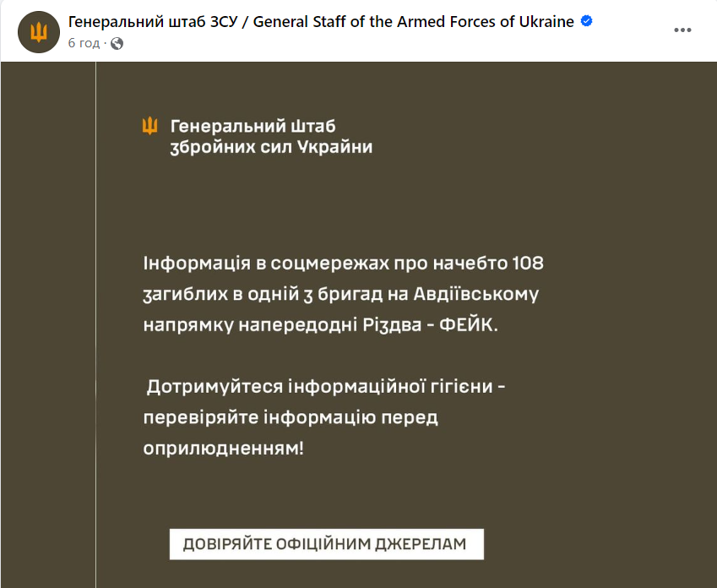Click the "Генеральний штаб" heading line in image
Viewport: 717px width, 588px height.
[x=253, y=127]
